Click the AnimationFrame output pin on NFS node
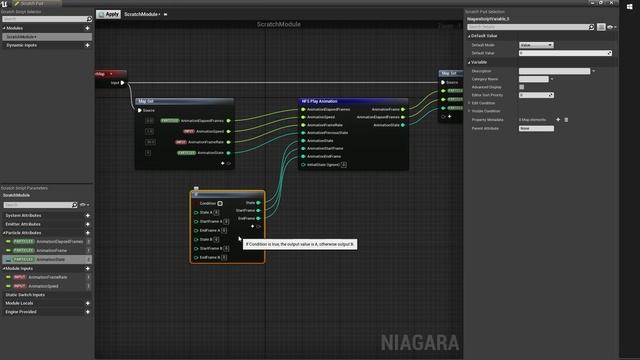Screen dimensions: 640x360 403,109
